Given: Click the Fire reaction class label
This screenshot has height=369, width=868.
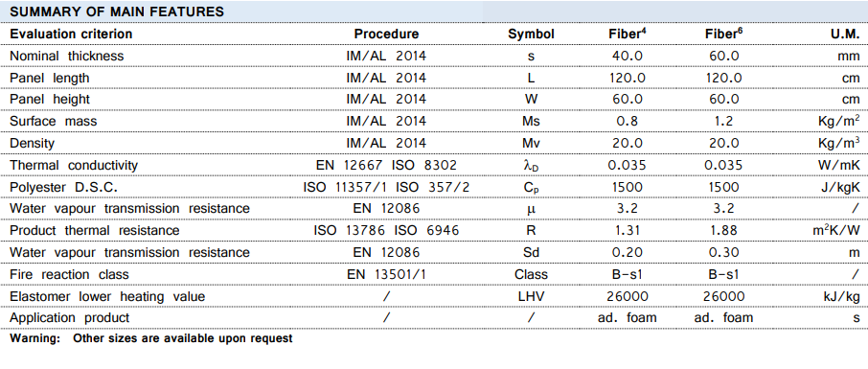Looking at the screenshot, I should [x=69, y=274].
